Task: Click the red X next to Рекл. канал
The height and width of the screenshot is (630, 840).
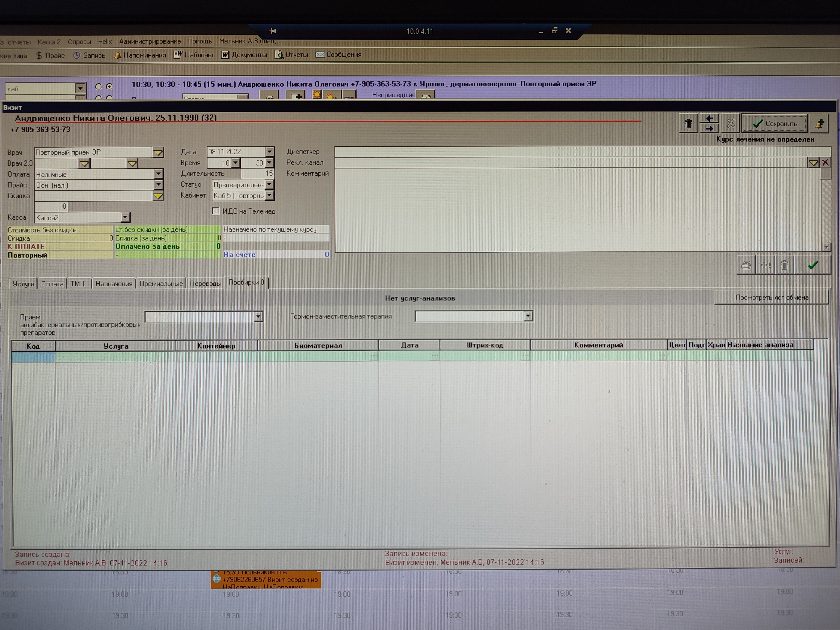Action: pos(825,163)
